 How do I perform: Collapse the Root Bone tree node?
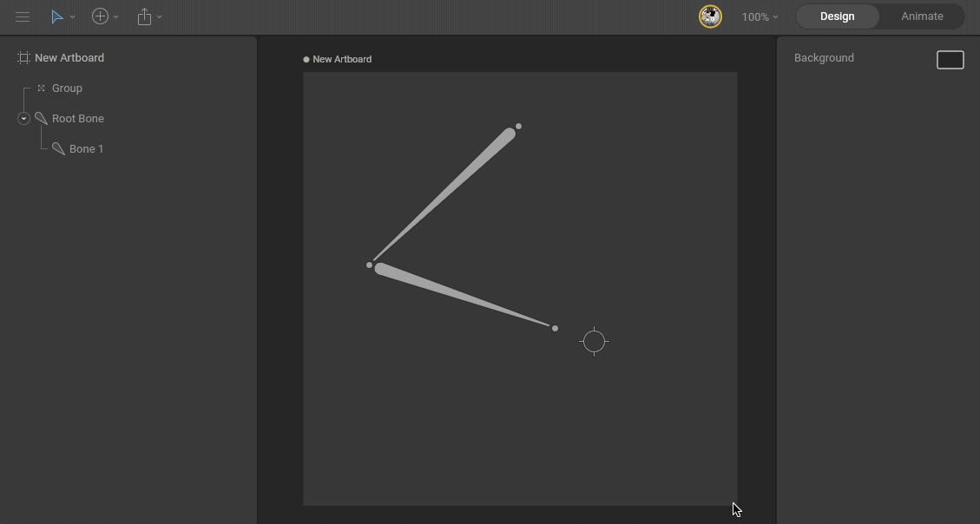pos(23,119)
